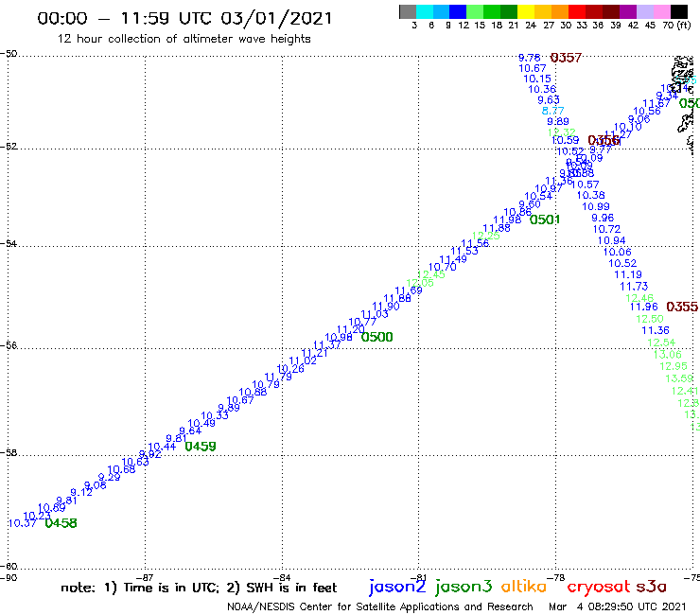Click the '-90' longitude axis label
Image resolution: width=700 pixels, height=615 pixels.
9,577
